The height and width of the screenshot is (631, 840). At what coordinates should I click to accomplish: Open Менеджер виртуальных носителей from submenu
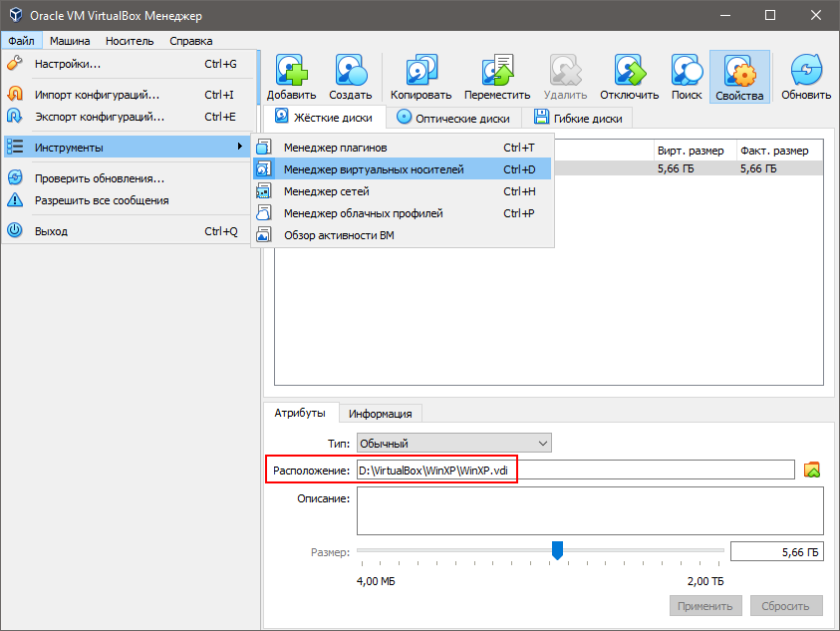click(x=403, y=169)
